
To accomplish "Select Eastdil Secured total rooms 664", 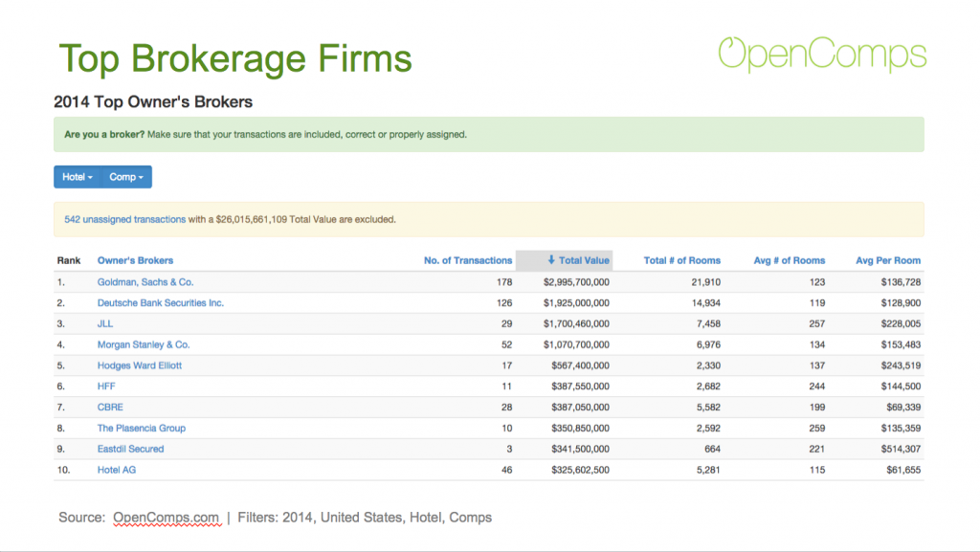I will 712,449.
